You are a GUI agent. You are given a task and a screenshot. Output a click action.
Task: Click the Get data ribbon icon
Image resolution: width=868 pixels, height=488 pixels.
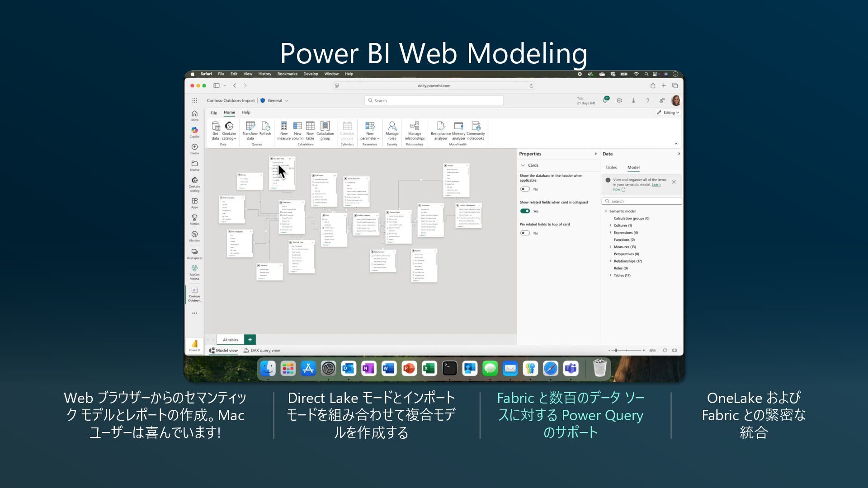(216, 127)
